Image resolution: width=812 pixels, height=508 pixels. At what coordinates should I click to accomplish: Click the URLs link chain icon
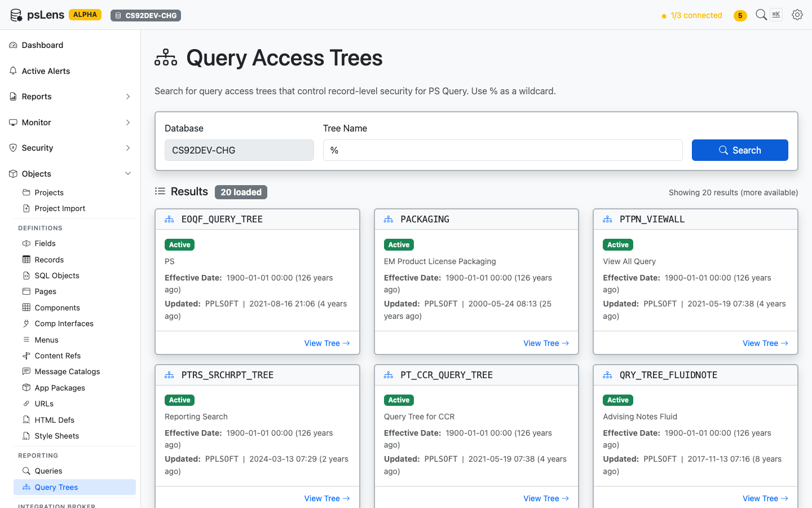coord(27,404)
